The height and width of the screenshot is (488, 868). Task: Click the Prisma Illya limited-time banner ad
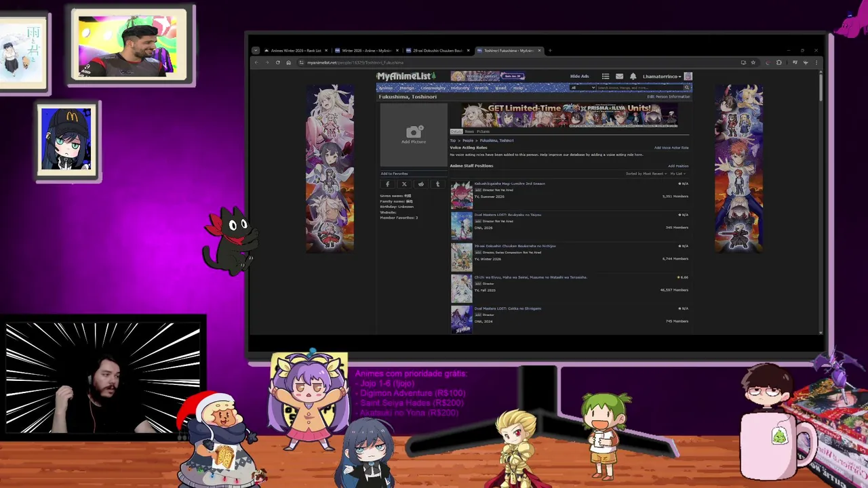pyautogui.click(x=570, y=115)
